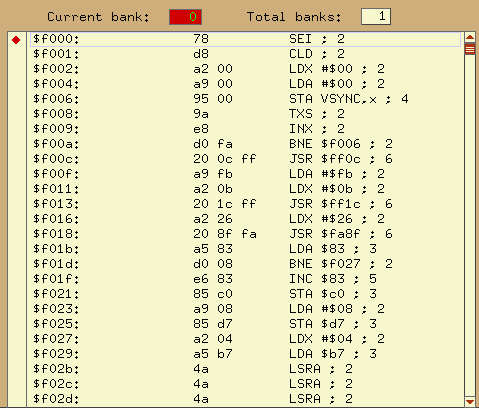Click the scrollbar down arrow
The height and width of the screenshot is (408, 479).
click(x=470, y=401)
